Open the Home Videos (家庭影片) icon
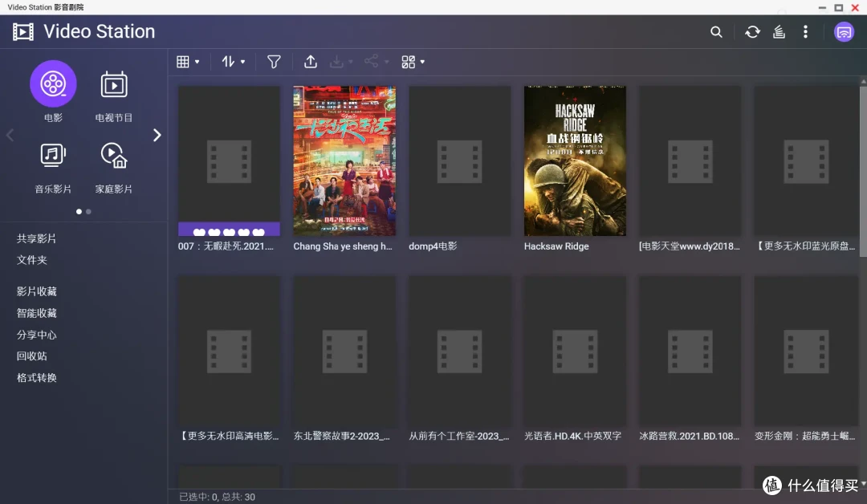This screenshot has height=504, width=867. tap(114, 155)
